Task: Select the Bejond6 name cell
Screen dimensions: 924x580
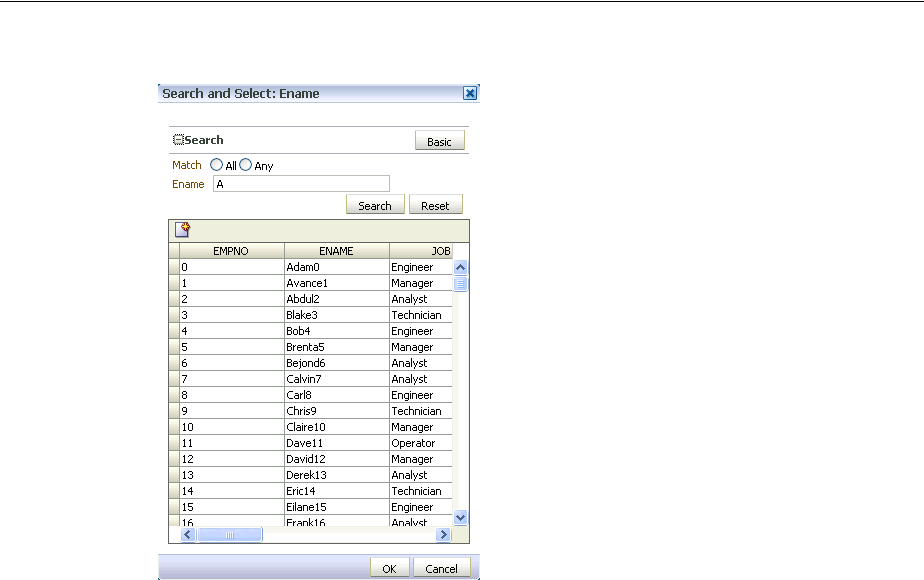Action: [336, 363]
